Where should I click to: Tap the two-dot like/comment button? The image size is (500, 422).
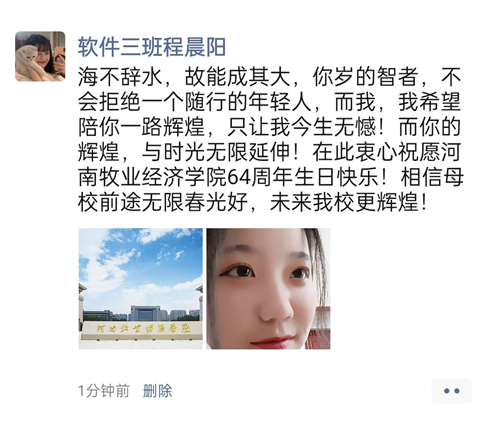coord(451,391)
